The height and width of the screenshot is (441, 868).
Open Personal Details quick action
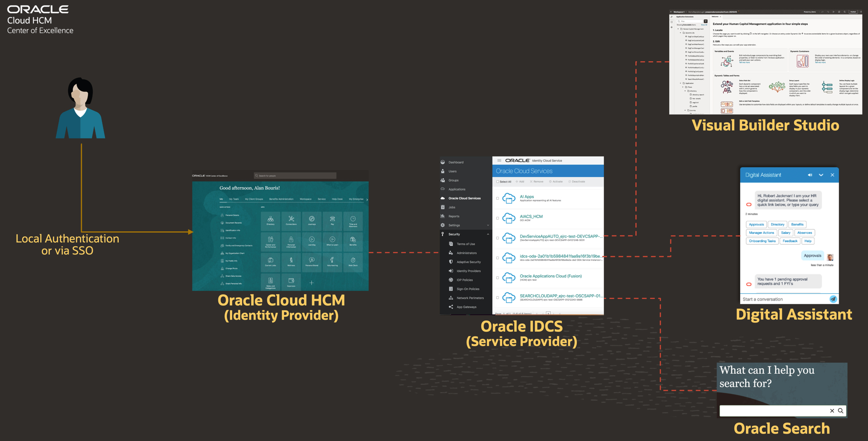pyautogui.click(x=232, y=215)
